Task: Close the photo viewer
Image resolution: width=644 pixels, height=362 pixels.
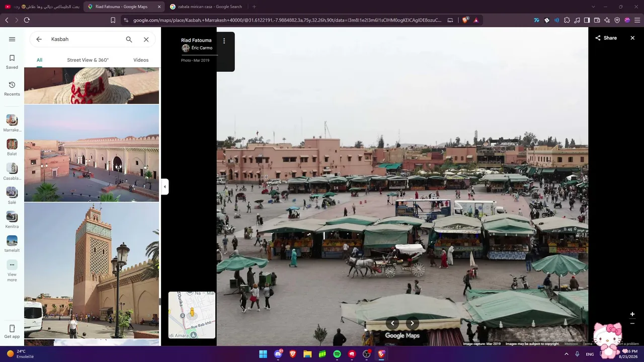Action: (x=632, y=38)
